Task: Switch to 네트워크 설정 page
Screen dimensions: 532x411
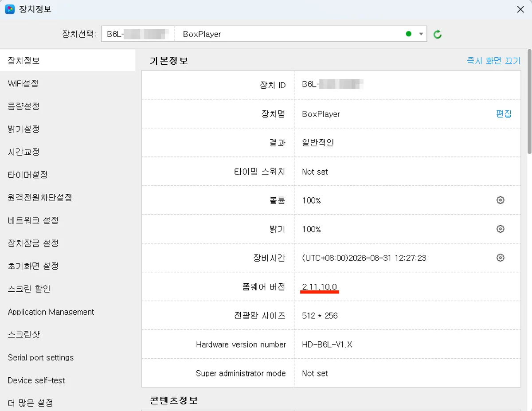Action: (x=33, y=220)
